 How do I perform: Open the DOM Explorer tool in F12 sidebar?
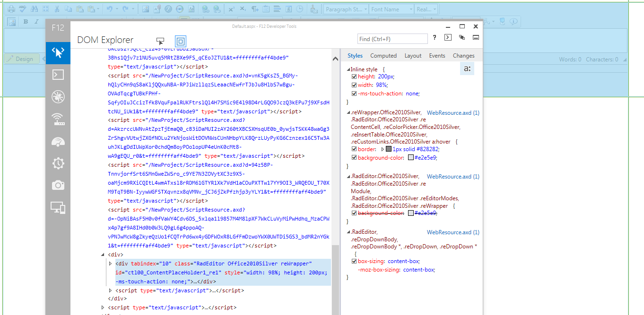click(x=58, y=52)
